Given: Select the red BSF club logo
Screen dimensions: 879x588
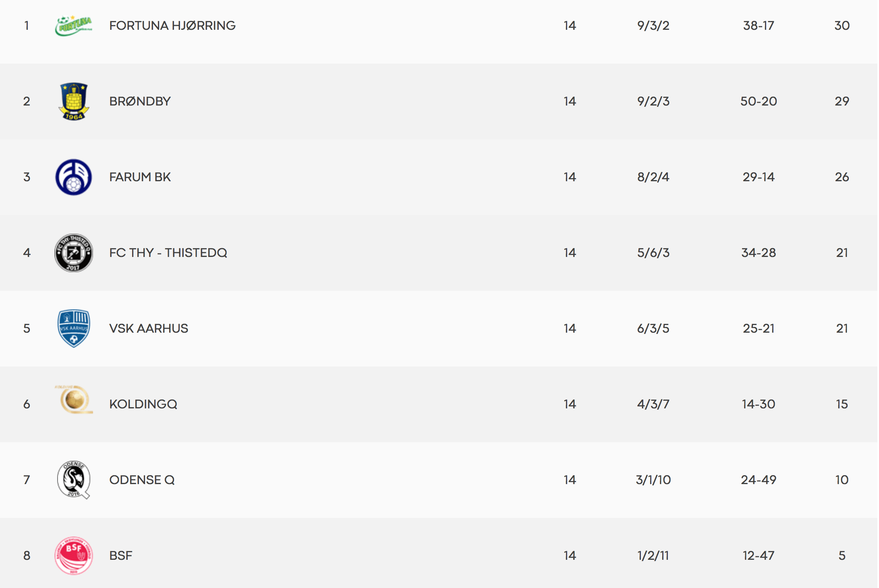Looking at the screenshot, I should 74,556.
